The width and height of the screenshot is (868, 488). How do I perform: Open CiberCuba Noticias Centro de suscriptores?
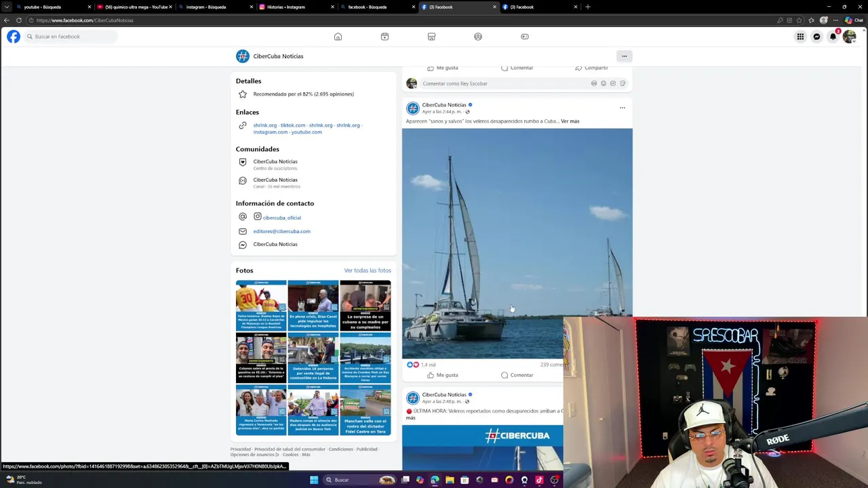(x=275, y=164)
